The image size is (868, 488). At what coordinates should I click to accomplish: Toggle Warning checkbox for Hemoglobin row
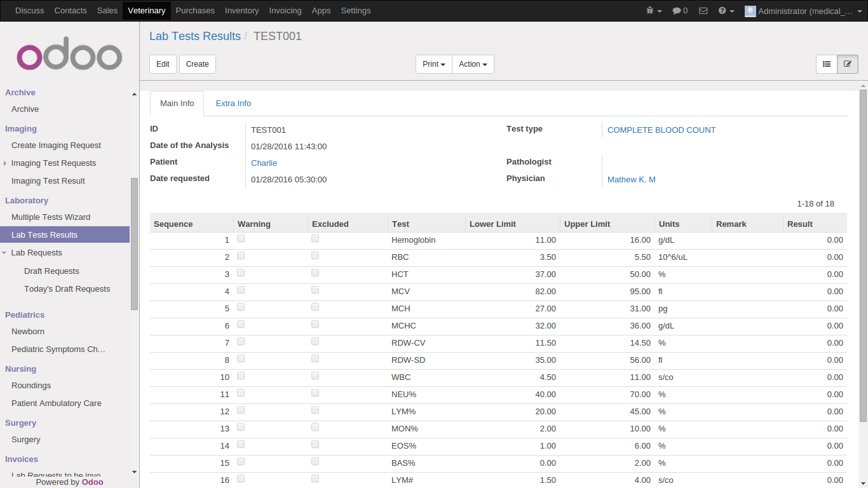coord(241,239)
